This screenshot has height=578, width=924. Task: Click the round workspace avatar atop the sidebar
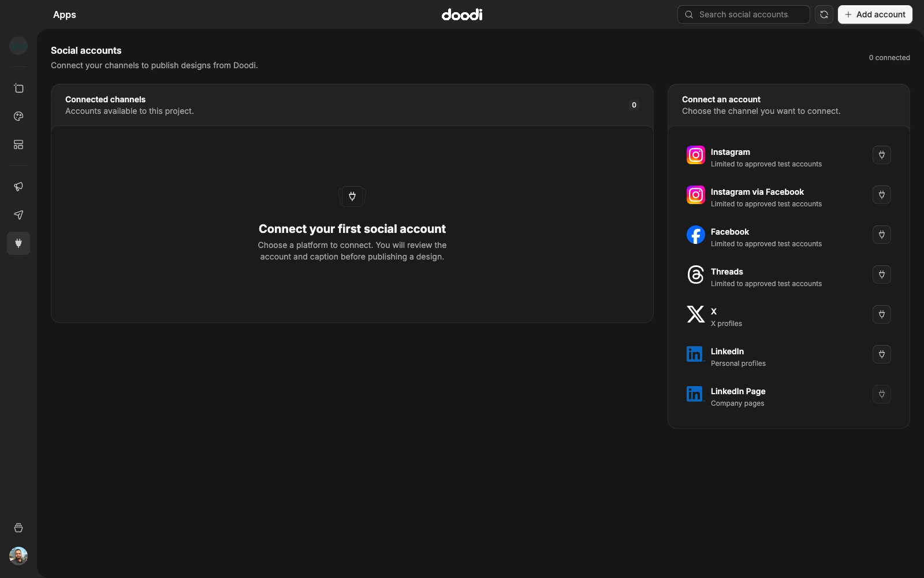18,45
